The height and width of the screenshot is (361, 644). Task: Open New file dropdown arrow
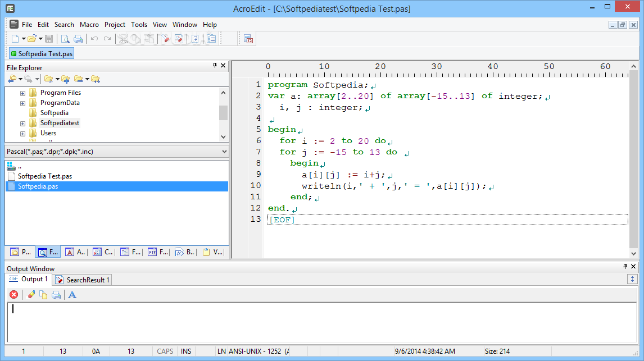pos(24,39)
